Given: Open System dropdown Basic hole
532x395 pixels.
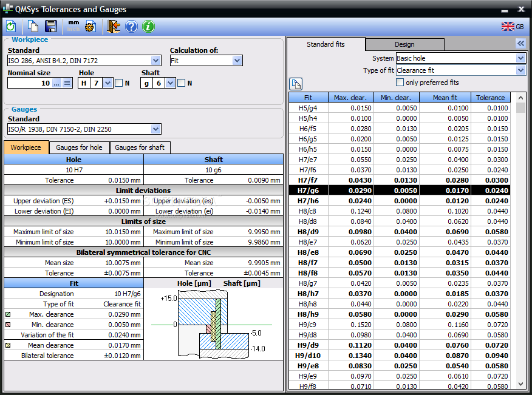Looking at the screenshot, I should [520, 58].
